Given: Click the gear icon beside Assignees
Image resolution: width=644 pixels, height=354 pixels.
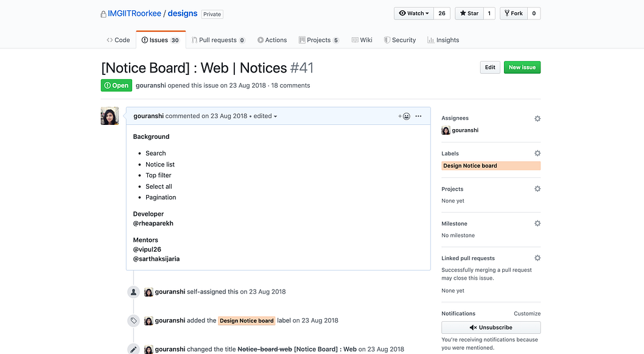Looking at the screenshot, I should [x=537, y=118].
